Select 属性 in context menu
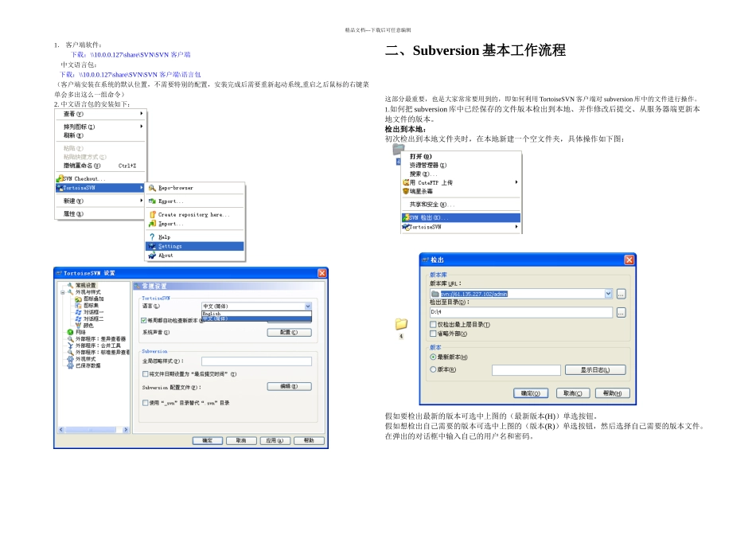 (x=100, y=213)
